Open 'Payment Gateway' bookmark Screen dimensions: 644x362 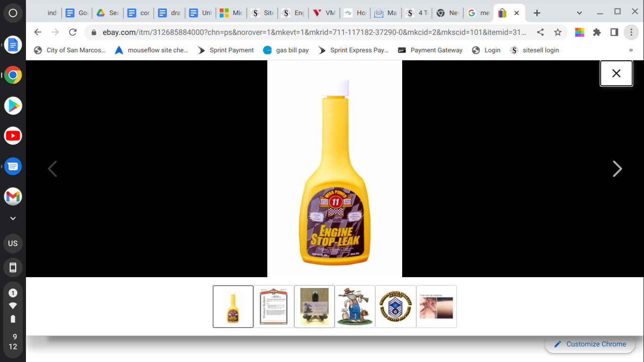[430, 50]
